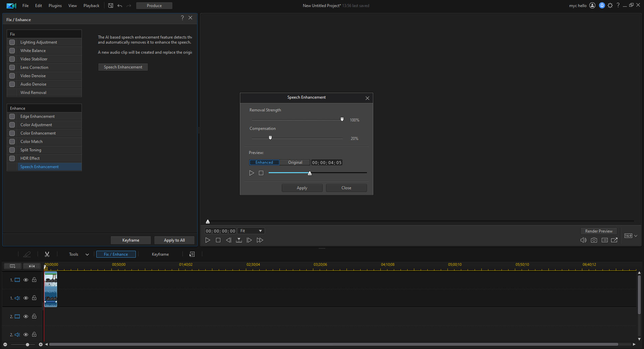This screenshot has height=349, width=644.
Task: Open the Plugins menu
Action: pyautogui.click(x=55, y=5)
